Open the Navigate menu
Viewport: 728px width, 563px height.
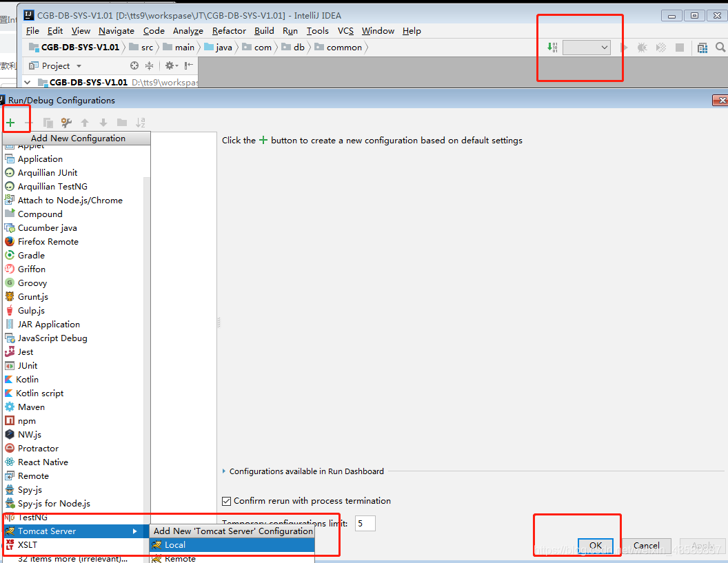(x=116, y=30)
